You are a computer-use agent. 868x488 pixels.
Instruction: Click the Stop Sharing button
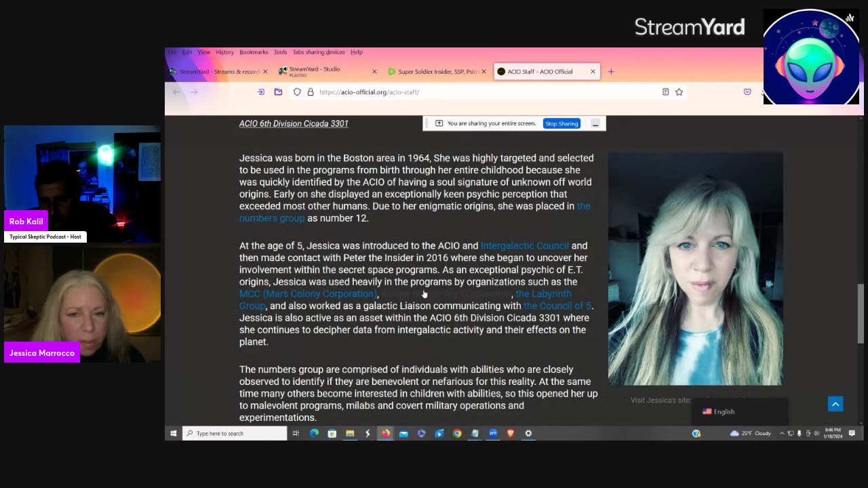click(561, 123)
